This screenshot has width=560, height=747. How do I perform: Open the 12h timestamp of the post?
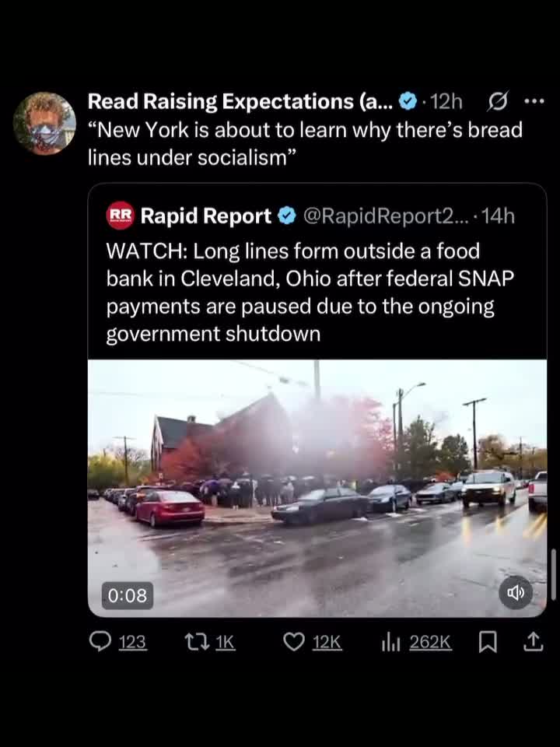point(446,101)
